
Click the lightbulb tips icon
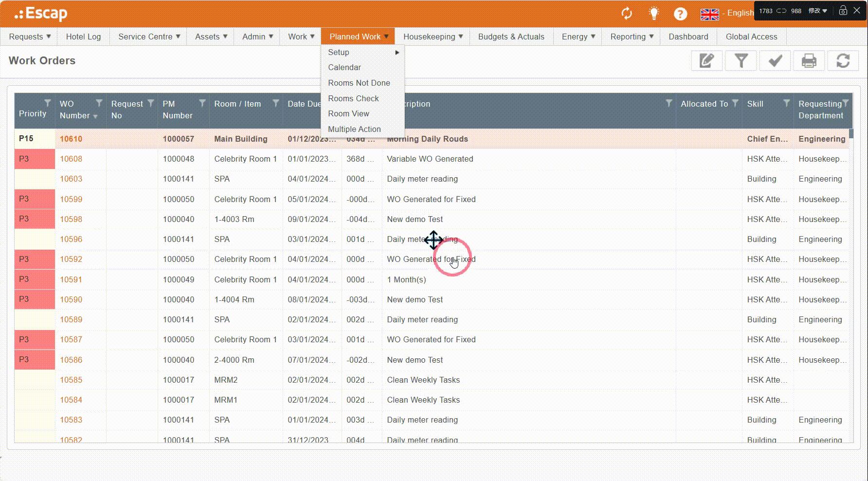pos(654,13)
